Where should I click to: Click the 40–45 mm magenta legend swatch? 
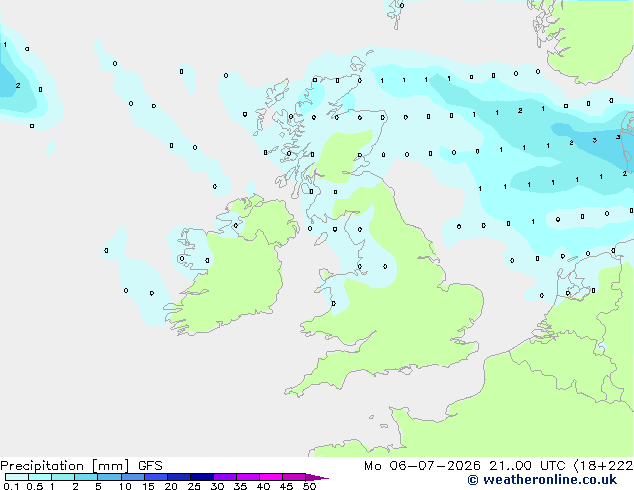pos(271,477)
